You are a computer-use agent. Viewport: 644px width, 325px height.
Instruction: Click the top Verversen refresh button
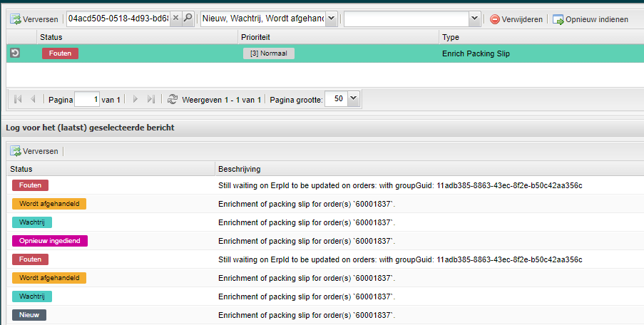click(34, 19)
